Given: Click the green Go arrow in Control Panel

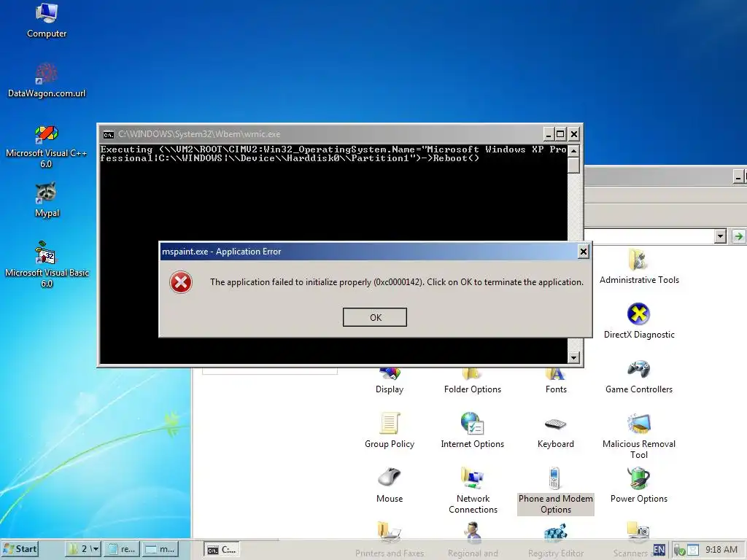Looking at the screenshot, I should click(738, 236).
